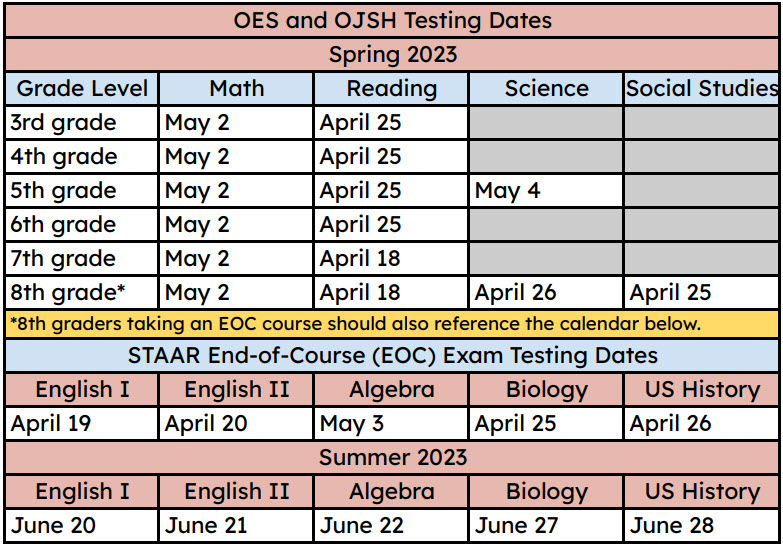The image size is (783, 546).
Task: Click the 6th grade Math May 2 cell
Action: tap(236, 224)
